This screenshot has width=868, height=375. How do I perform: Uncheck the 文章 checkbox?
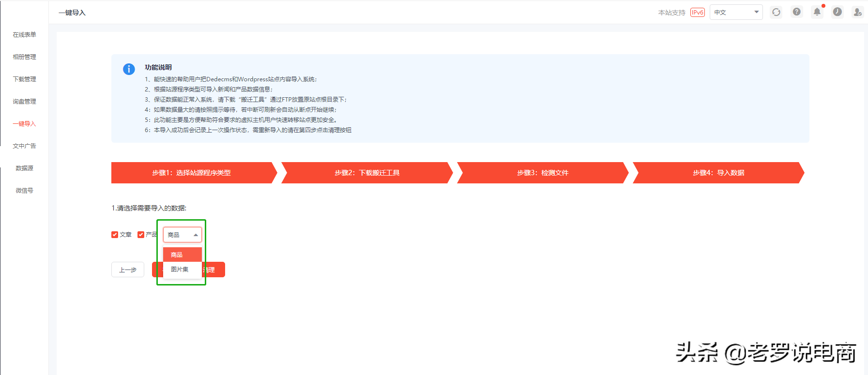115,235
